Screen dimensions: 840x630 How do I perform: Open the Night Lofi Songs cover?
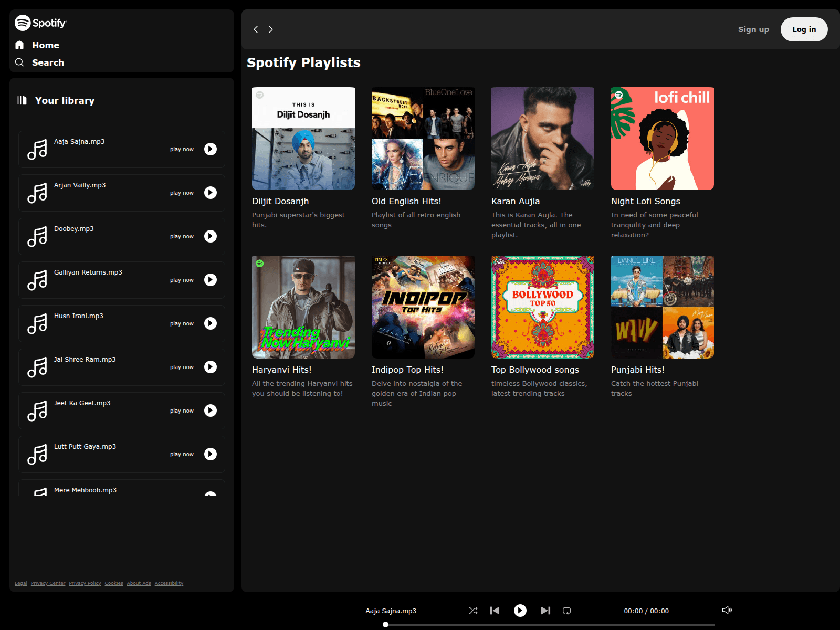tap(663, 139)
